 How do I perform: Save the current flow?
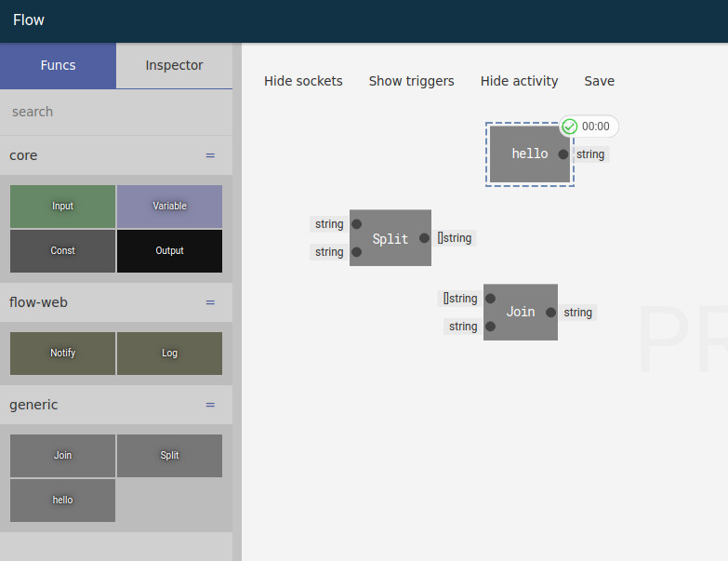point(599,81)
